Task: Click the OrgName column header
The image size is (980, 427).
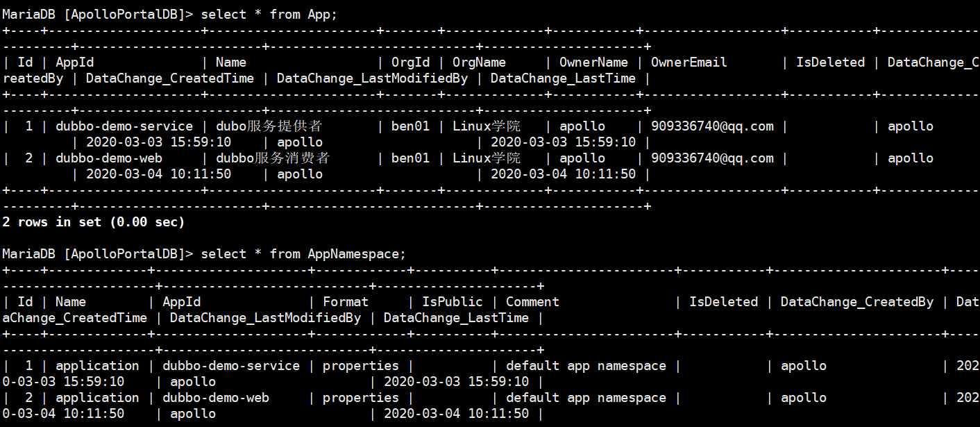Action: (479, 62)
